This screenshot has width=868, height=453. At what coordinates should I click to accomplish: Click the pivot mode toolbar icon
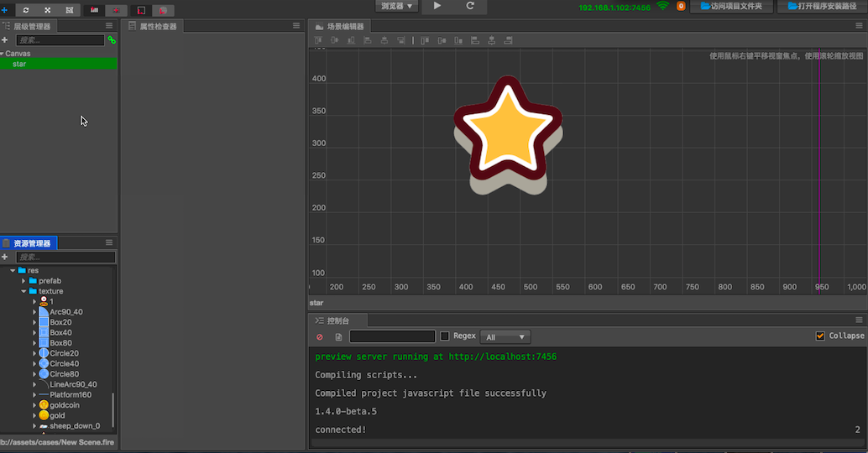tap(95, 10)
